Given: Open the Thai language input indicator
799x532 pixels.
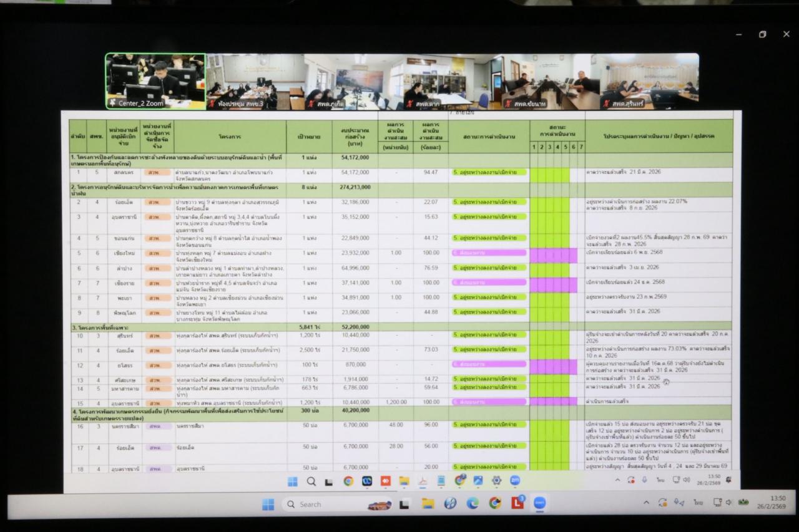Looking at the screenshot, I should tap(699, 503).
